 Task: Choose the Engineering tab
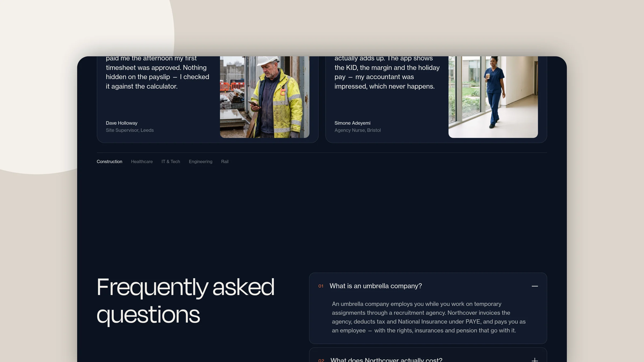200,161
